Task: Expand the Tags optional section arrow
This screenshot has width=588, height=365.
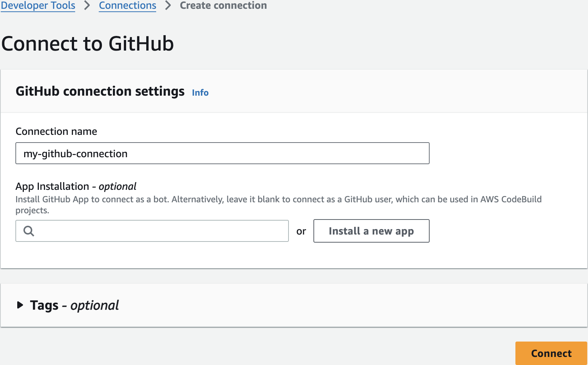Action: (x=20, y=305)
